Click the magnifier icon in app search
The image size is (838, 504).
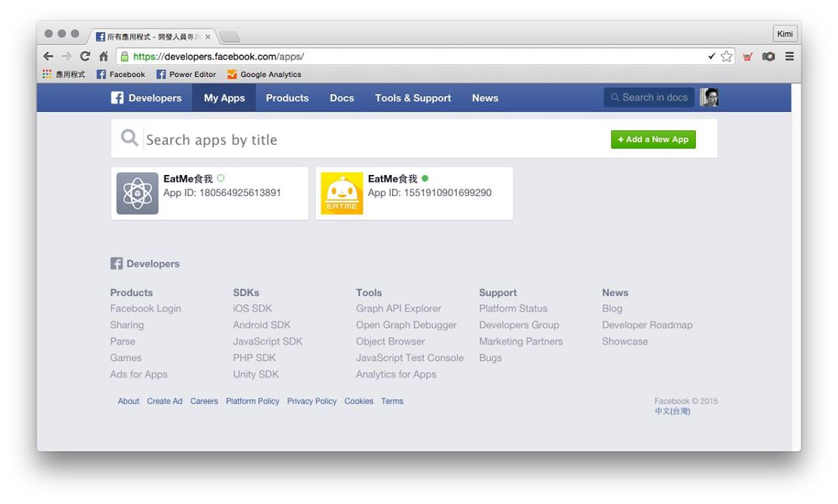130,138
